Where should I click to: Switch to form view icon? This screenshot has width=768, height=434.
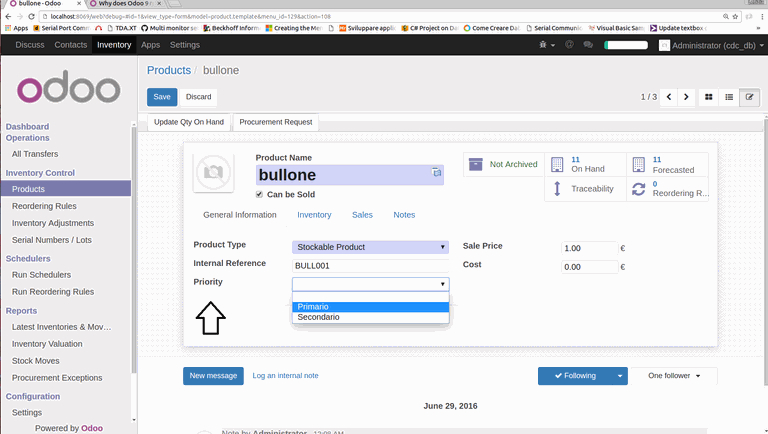point(749,97)
